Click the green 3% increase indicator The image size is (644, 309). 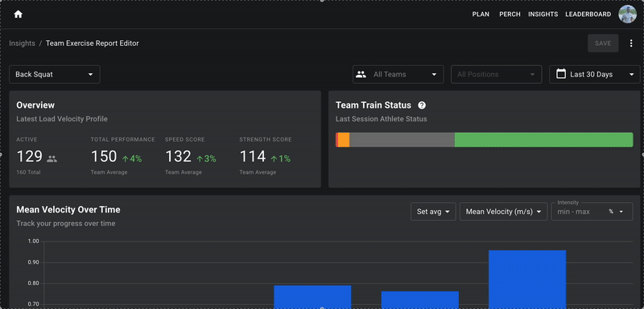206,159
